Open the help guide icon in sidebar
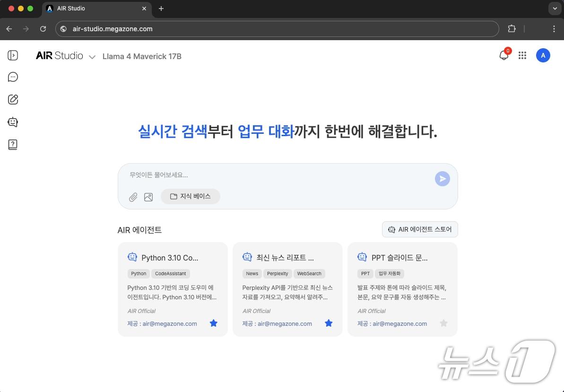The width and height of the screenshot is (564, 392). click(x=13, y=145)
